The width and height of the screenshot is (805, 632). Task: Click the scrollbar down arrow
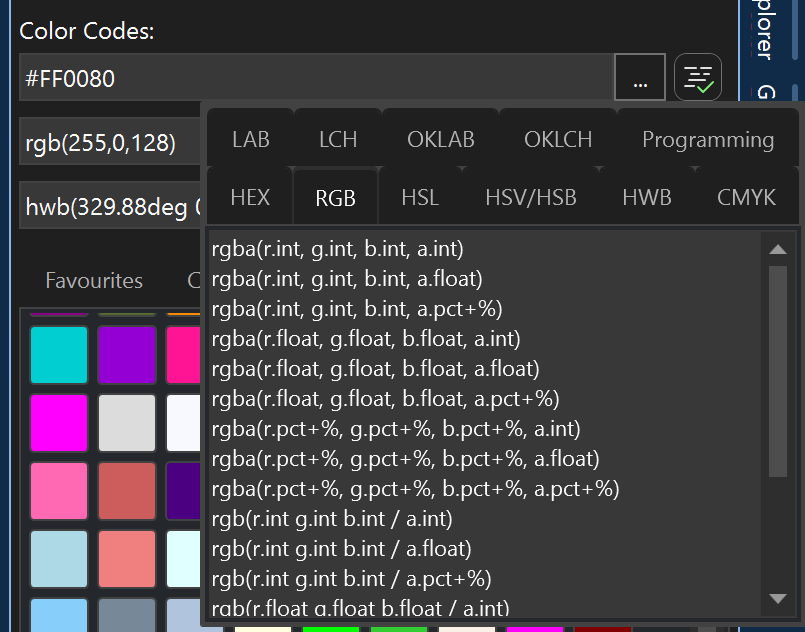778,598
